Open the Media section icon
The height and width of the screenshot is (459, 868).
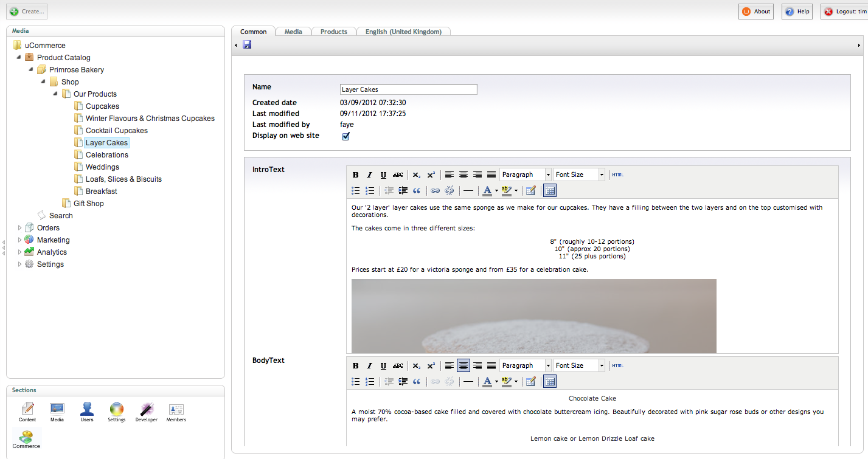point(57,412)
